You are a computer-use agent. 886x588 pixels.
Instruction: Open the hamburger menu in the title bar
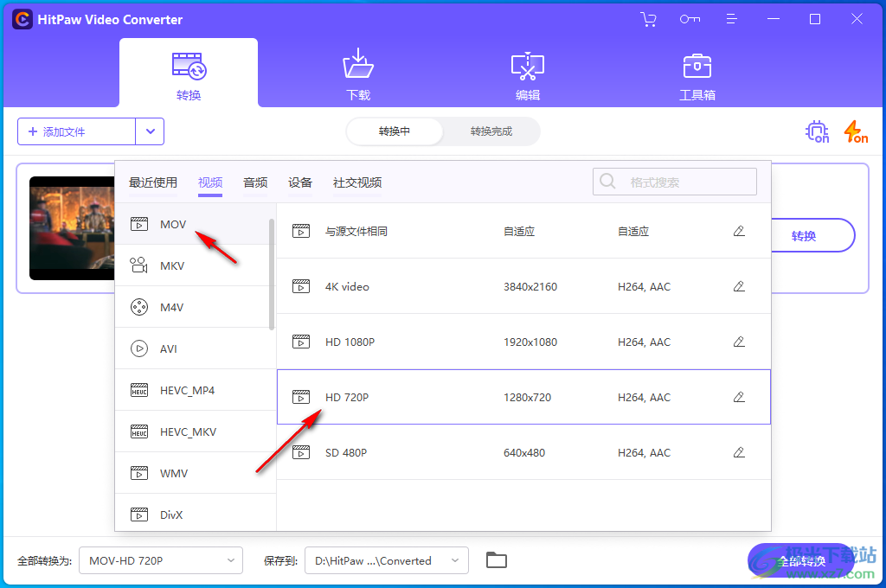tap(731, 18)
